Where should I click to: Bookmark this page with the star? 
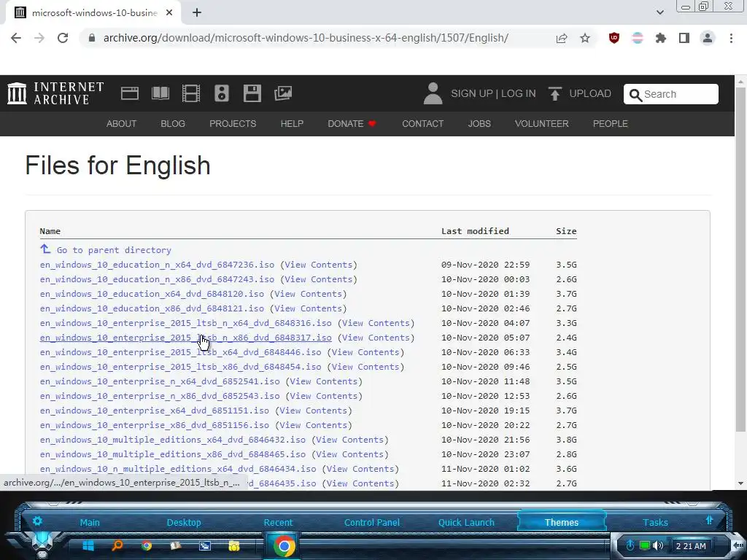pos(585,38)
